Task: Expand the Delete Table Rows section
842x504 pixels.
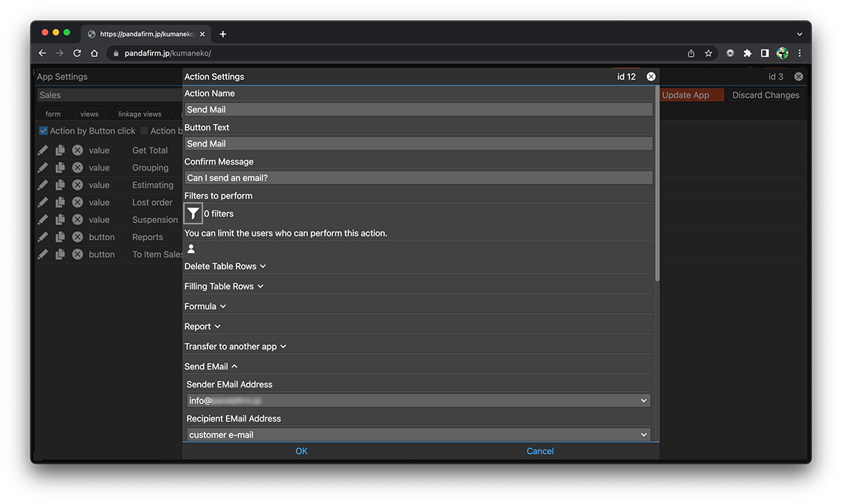Action: 225,266
